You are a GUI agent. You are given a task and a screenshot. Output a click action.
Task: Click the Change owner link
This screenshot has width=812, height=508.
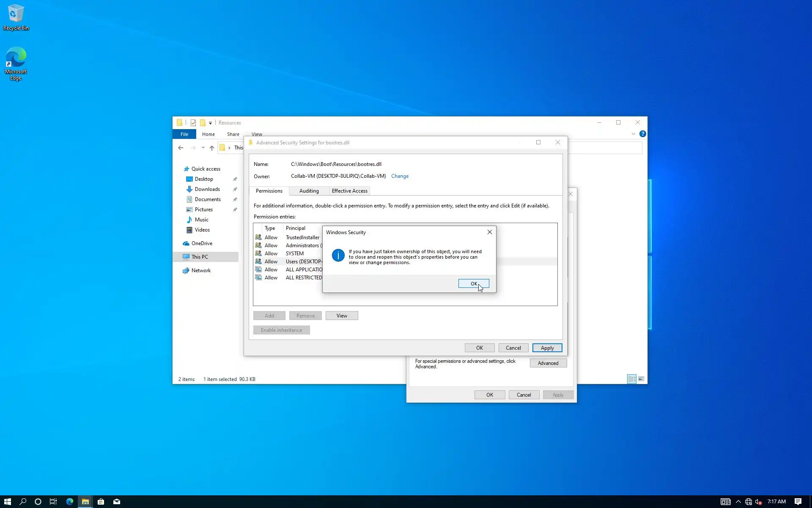(400, 176)
